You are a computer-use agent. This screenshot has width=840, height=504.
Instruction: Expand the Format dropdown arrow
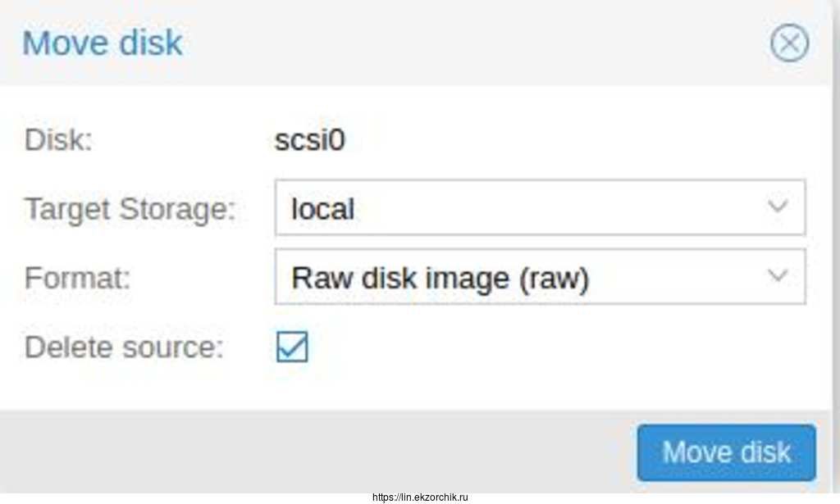point(777,277)
